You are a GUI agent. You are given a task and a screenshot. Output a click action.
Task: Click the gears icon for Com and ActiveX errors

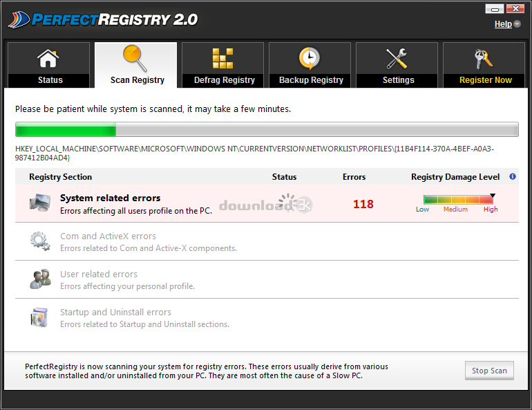pyautogui.click(x=39, y=241)
